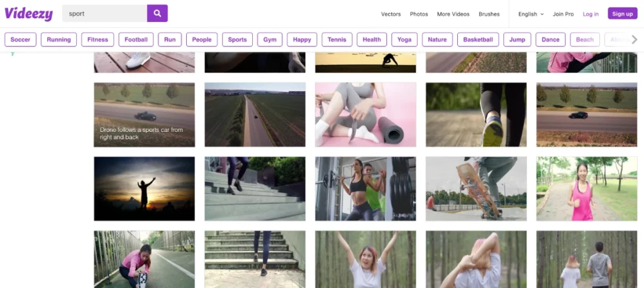Select the Sports tag
Screen dimensions: 644x288
tap(237, 40)
